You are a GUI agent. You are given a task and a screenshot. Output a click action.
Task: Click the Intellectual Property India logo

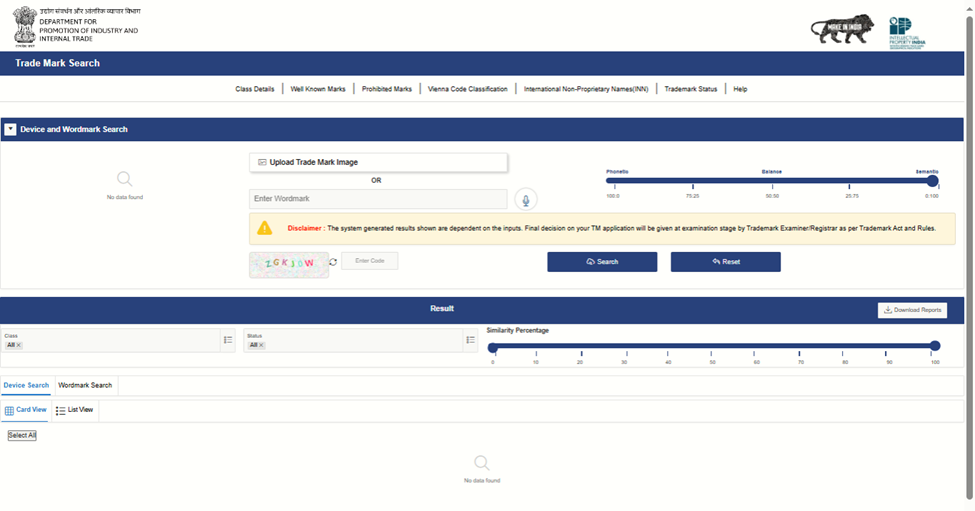[907, 33]
